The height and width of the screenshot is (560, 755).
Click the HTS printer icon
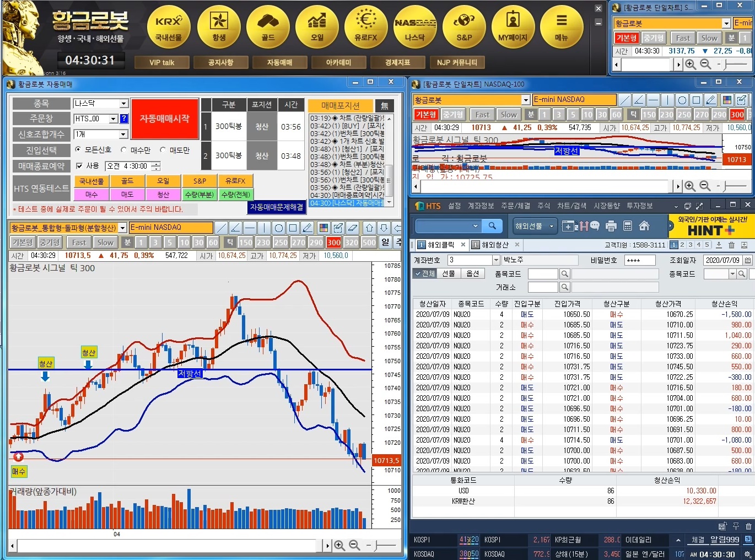(x=611, y=226)
